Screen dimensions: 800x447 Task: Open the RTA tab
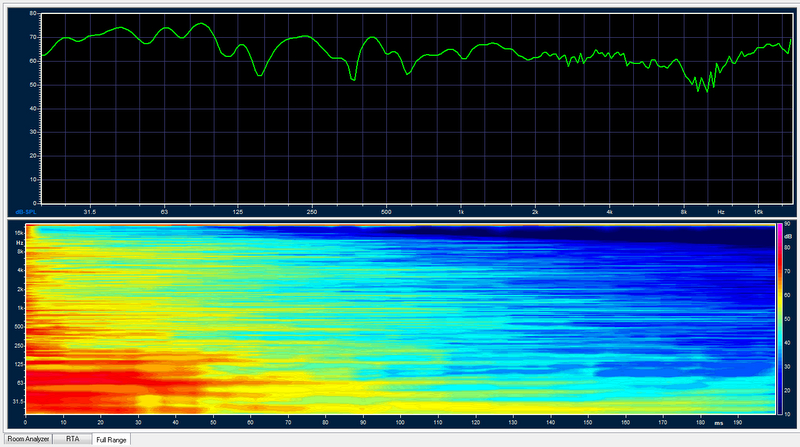pos(73,439)
